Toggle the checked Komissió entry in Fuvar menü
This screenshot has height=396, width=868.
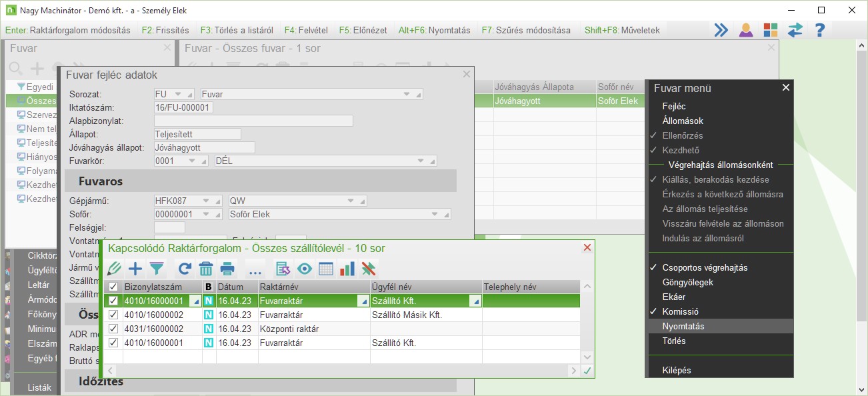(679, 311)
